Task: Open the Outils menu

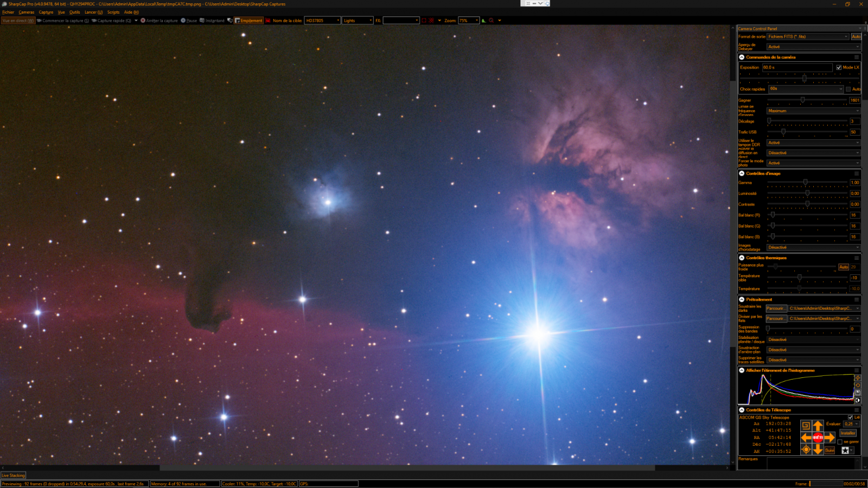Action: (74, 12)
